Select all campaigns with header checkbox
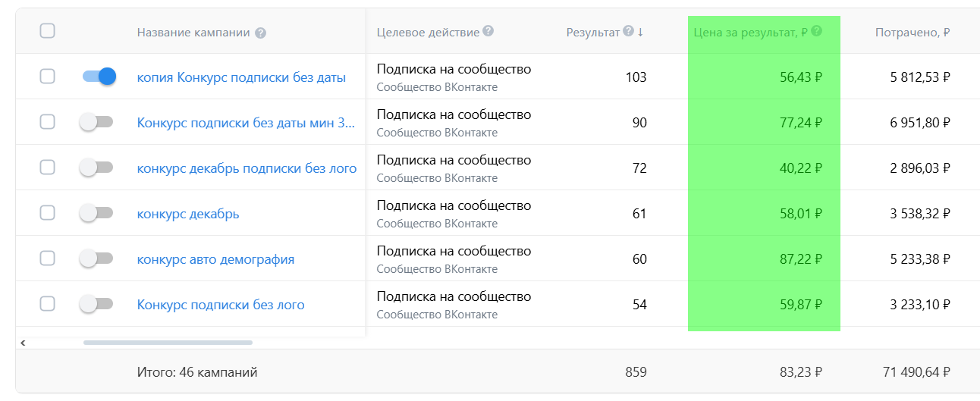Viewport: 980px width, 401px height. pos(47,31)
